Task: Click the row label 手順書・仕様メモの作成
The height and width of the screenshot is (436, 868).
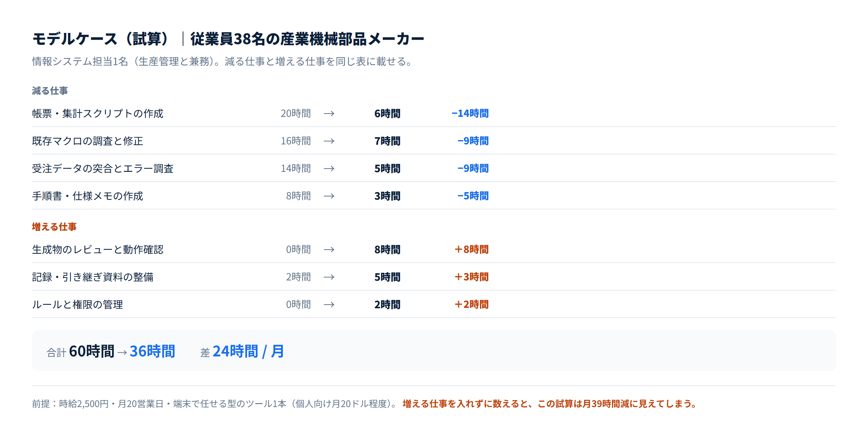Action: coord(88,196)
